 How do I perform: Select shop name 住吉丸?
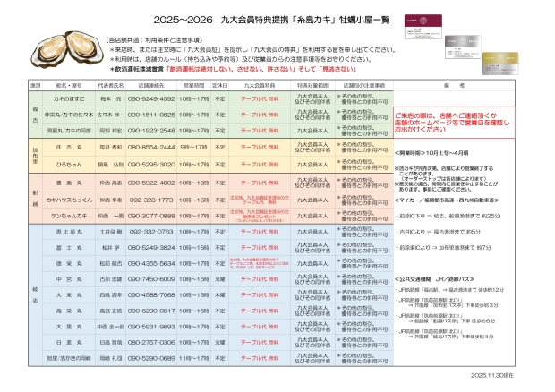coord(69,147)
